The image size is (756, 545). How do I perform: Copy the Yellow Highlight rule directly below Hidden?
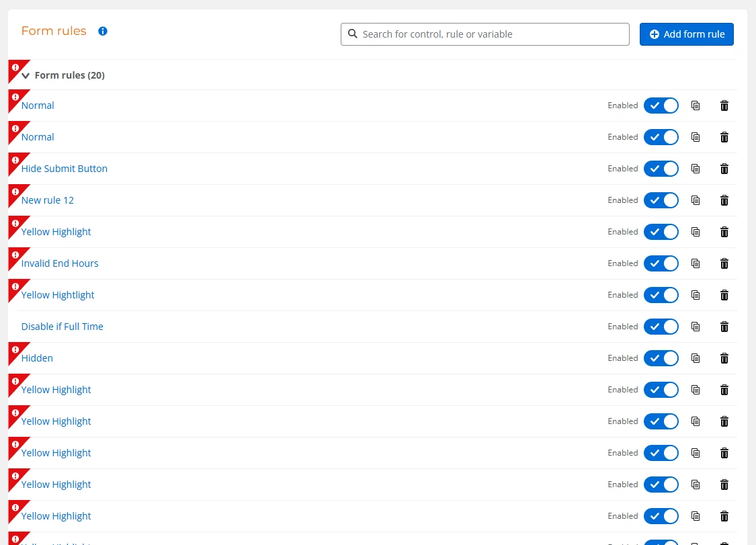[x=696, y=390]
